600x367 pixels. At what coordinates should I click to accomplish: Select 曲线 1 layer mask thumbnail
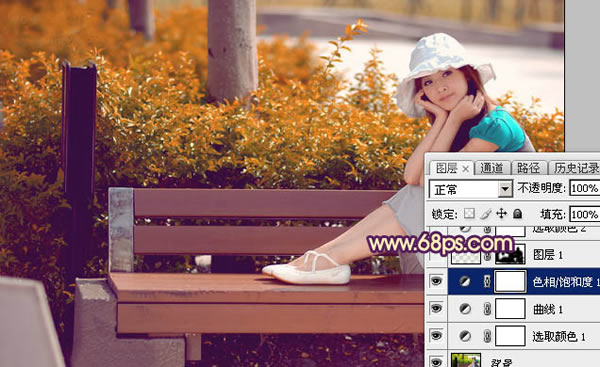pyautogui.click(x=510, y=309)
